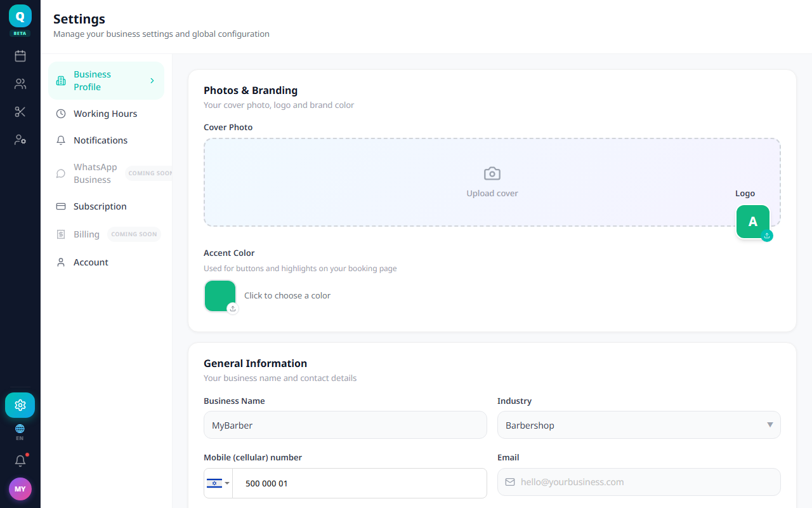The image size is (812, 508).
Task: Click the Email input field
Action: (639, 482)
